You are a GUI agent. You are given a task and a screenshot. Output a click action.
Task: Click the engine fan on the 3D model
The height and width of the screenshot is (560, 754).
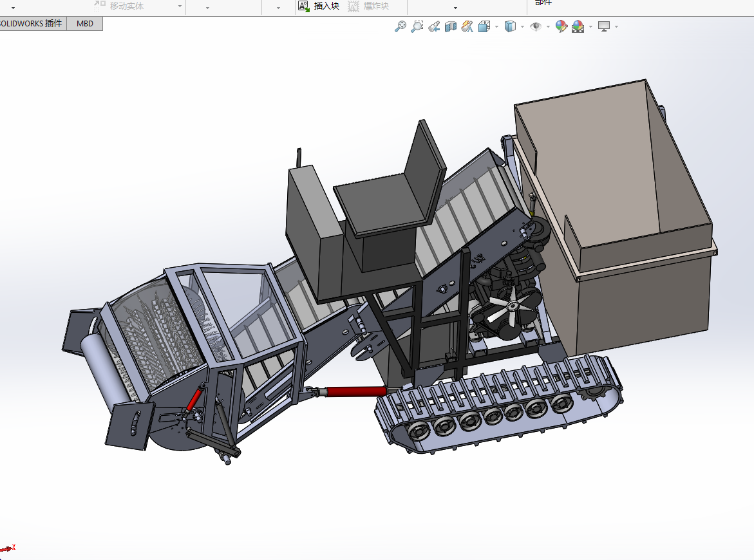(512, 304)
